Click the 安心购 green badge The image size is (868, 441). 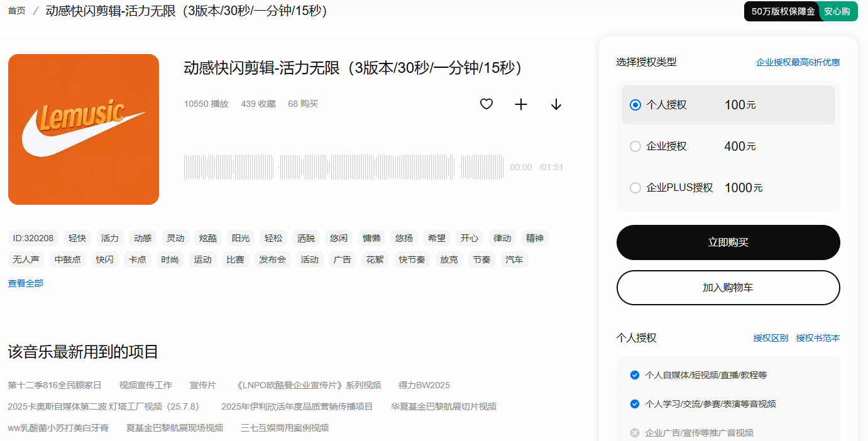837,11
